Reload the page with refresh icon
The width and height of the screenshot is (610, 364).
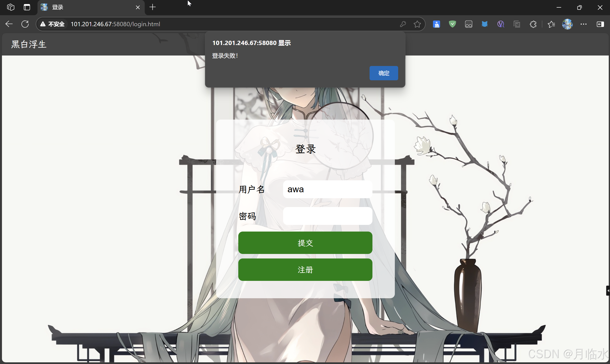point(25,24)
